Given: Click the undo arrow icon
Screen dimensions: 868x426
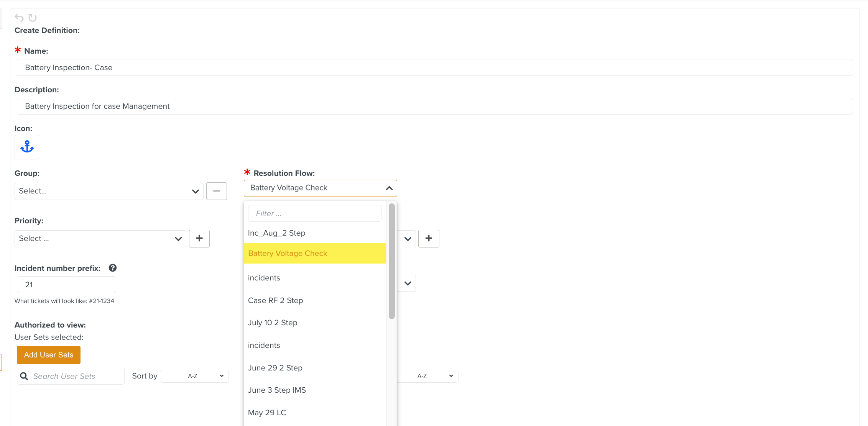Looking at the screenshot, I should 19,18.
